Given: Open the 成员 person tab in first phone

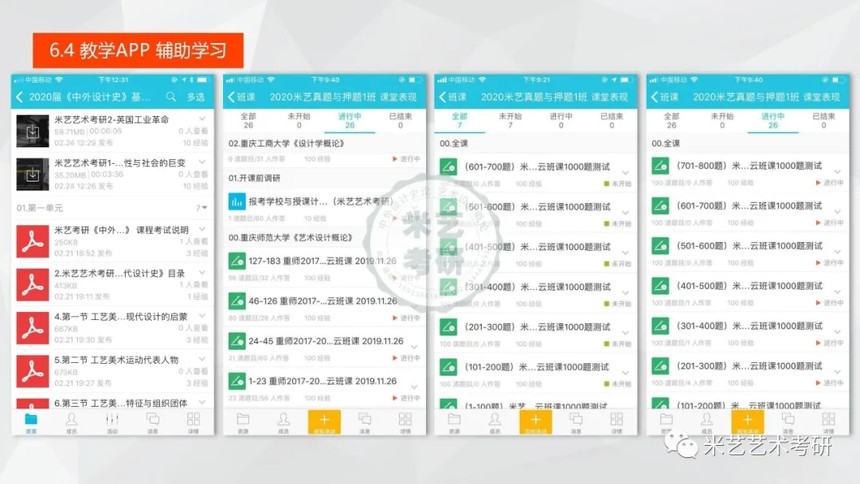Looking at the screenshot, I should 71,423.
